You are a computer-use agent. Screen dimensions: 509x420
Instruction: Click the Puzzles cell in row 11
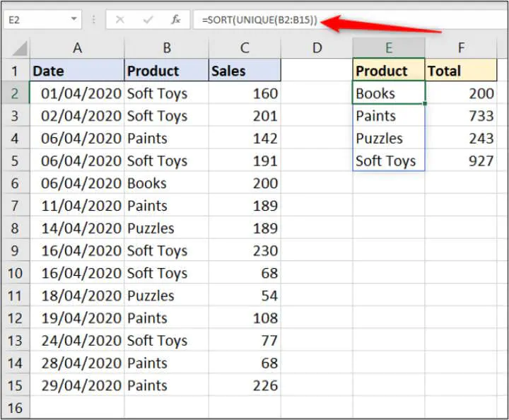167,296
